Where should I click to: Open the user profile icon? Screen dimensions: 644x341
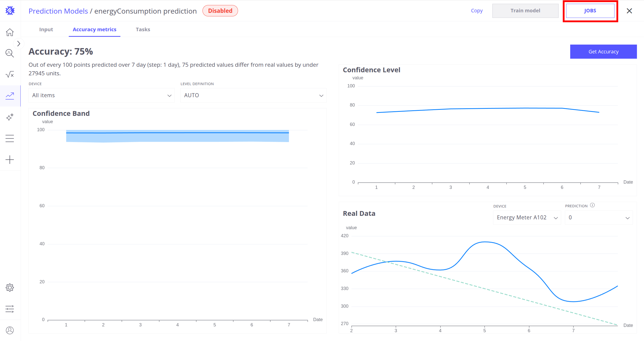[x=10, y=330]
